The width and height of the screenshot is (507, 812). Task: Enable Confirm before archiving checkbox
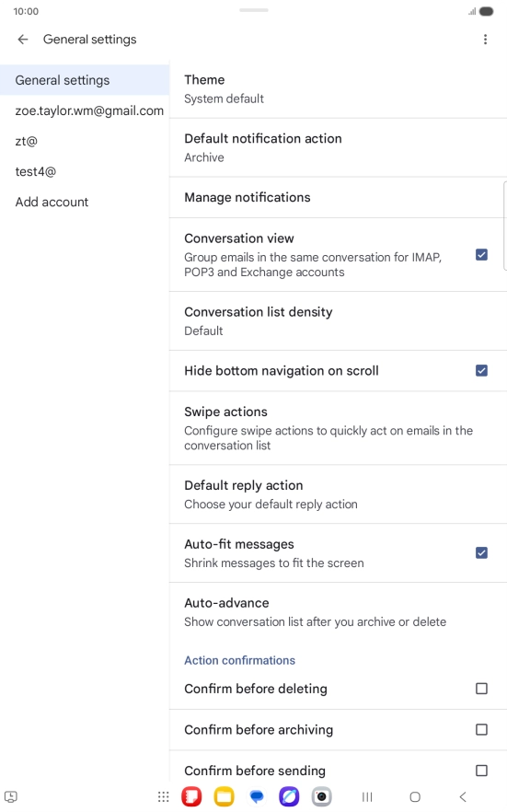481,729
